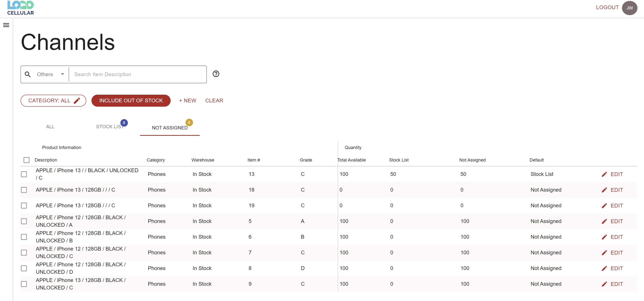Click edit pencil icon for item 19

[604, 206]
